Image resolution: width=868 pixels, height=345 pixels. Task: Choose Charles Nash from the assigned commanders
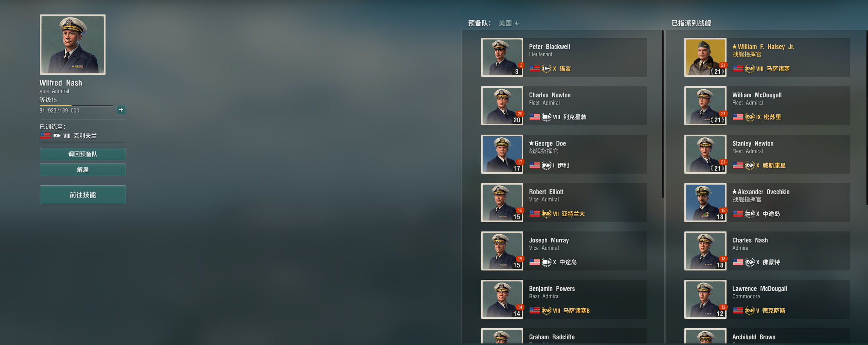point(767,251)
